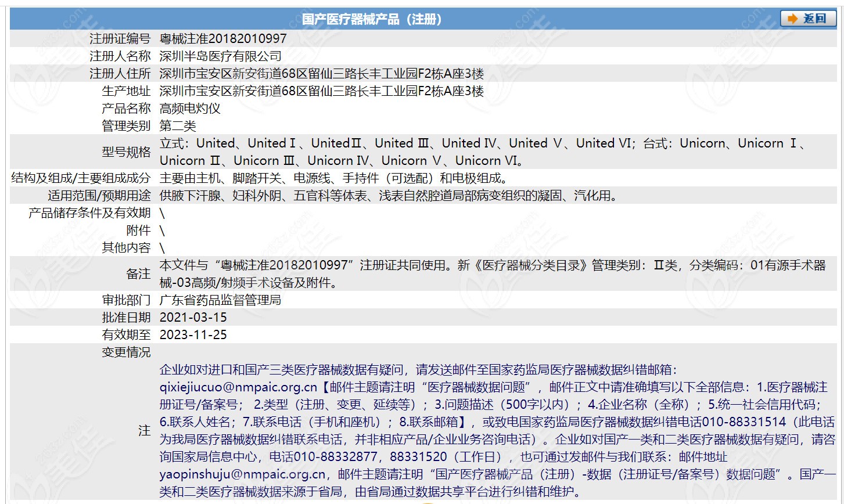Select remark line starting 本文件与
The image size is (844, 504).
point(493,265)
